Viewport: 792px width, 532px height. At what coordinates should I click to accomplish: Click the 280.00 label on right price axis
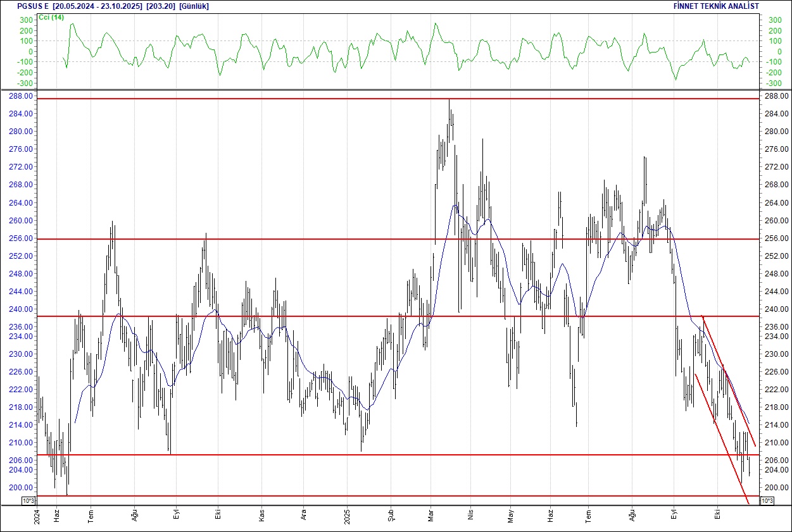click(x=776, y=132)
